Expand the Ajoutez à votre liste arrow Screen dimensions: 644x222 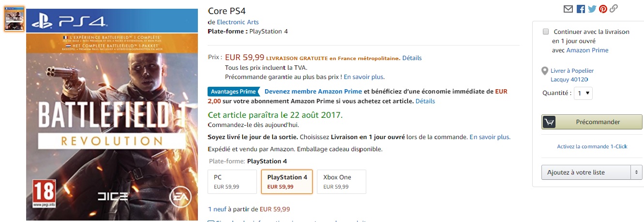pos(636,172)
